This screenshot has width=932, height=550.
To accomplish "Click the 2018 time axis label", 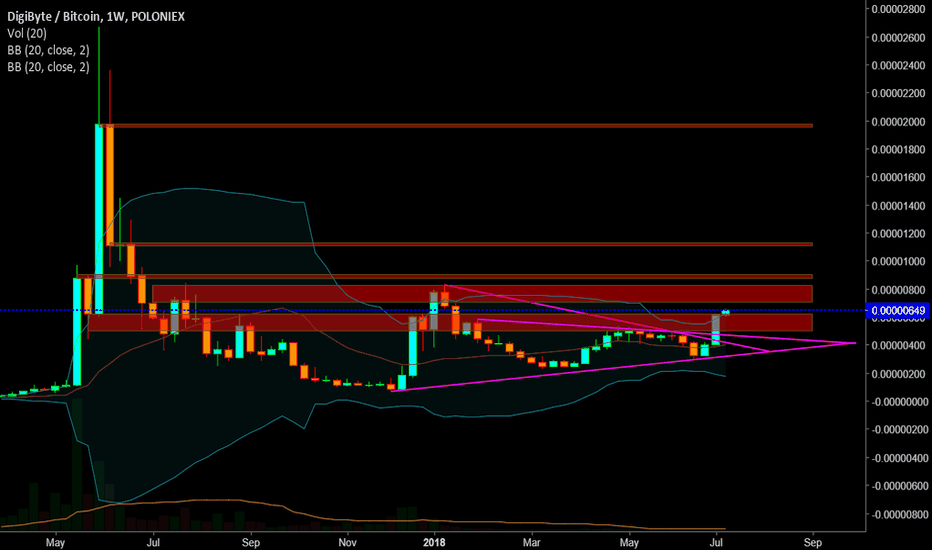I will click(434, 542).
